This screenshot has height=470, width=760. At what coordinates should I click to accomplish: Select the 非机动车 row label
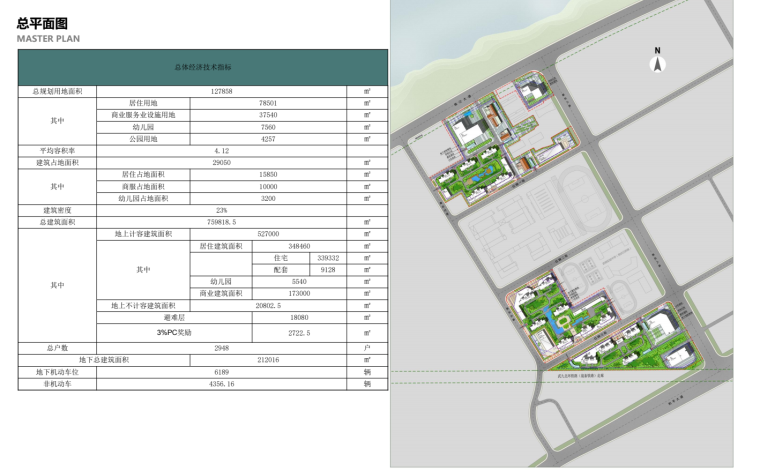coord(58,383)
